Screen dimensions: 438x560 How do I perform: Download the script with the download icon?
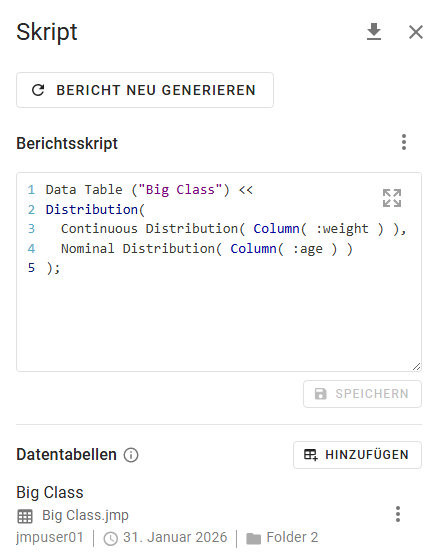(x=374, y=32)
